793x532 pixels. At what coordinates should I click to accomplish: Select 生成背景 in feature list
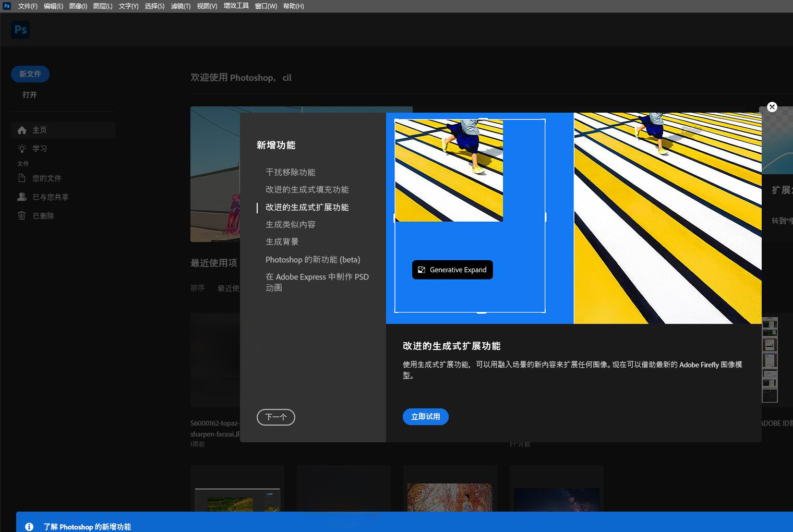[282, 242]
